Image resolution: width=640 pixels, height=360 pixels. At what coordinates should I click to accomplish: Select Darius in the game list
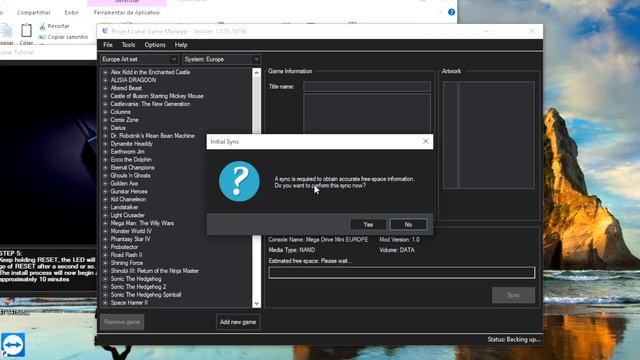coord(118,128)
